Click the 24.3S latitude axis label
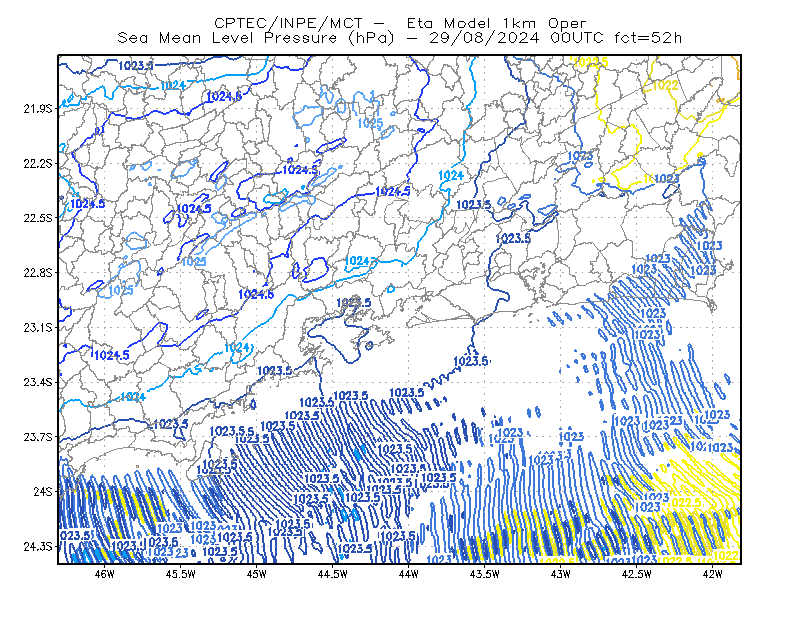This screenshot has height=618, width=800. (x=38, y=547)
